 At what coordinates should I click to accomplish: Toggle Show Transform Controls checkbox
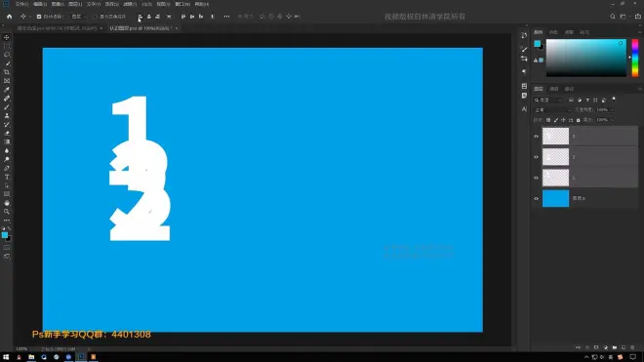pyautogui.click(x=96, y=17)
